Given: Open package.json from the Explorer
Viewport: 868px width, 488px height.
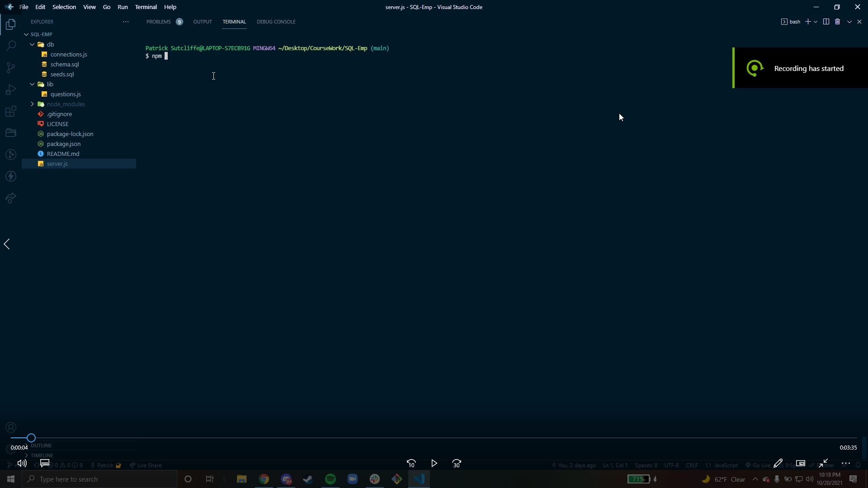Looking at the screenshot, I should pyautogui.click(x=63, y=144).
